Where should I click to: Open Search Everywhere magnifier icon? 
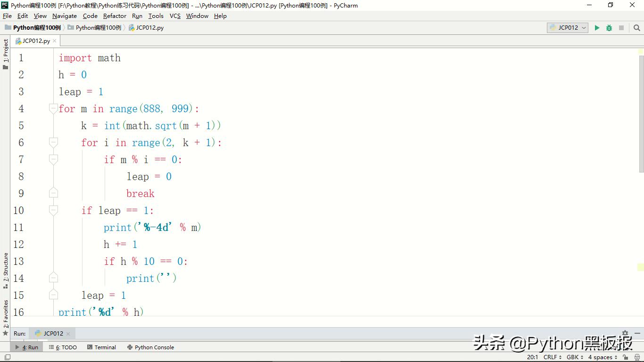[x=637, y=28]
